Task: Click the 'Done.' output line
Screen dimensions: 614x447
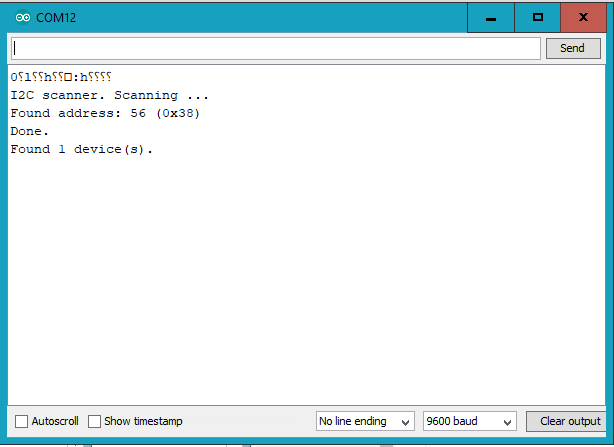Action: tap(29, 131)
